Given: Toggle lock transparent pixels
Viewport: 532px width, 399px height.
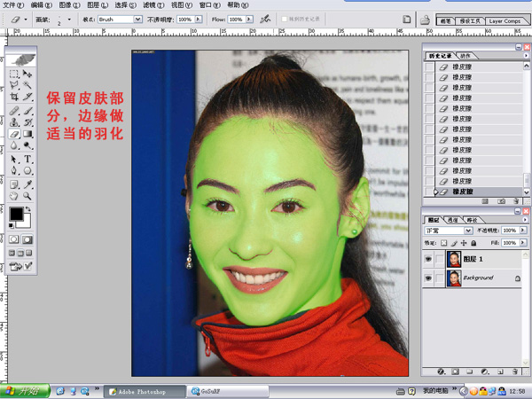Looking at the screenshot, I should click(x=444, y=243).
